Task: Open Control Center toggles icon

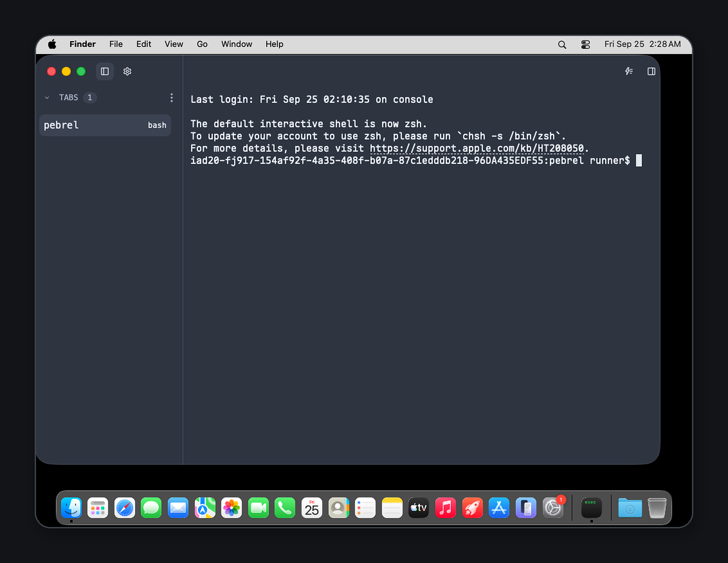Action: pos(585,44)
